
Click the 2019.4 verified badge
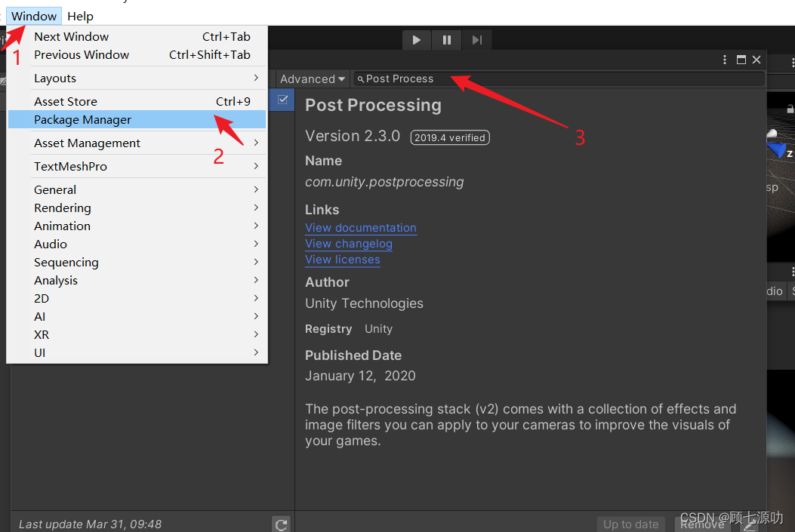click(450, 138)
